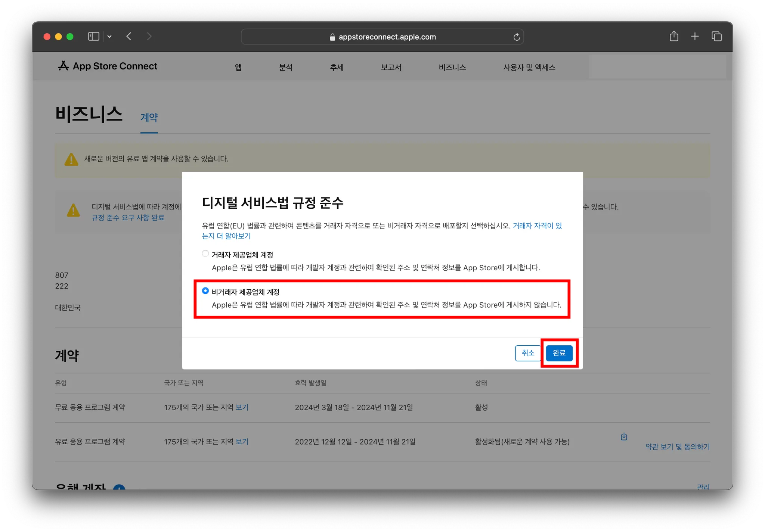Open the 비즈니스 menu item
Image resolution: width=765 pixels, height=532 pixels.
(452, 67)
